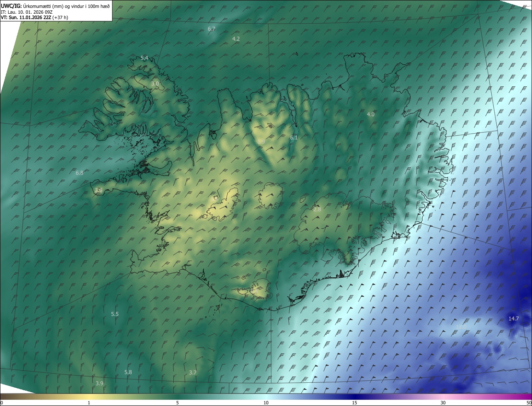Click the '0' tick on the colour scale
This screenshot has height=406, width=532.
click(1, 403)
